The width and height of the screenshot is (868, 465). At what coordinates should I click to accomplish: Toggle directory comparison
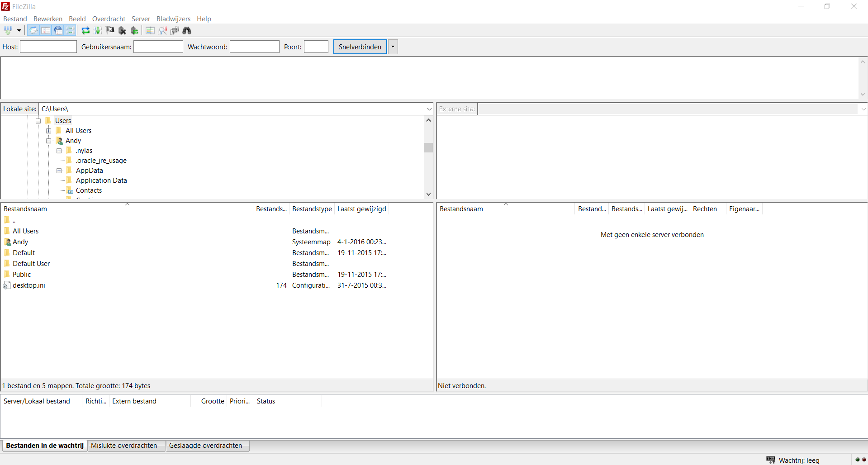click(x=162, y=30)
